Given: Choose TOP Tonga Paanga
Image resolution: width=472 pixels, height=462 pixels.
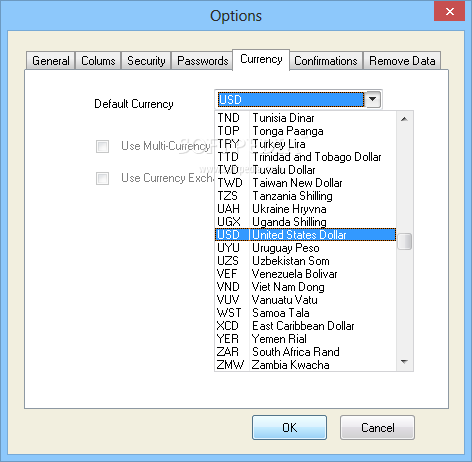Looking at the screenshot, I should [x=305, y=131].
